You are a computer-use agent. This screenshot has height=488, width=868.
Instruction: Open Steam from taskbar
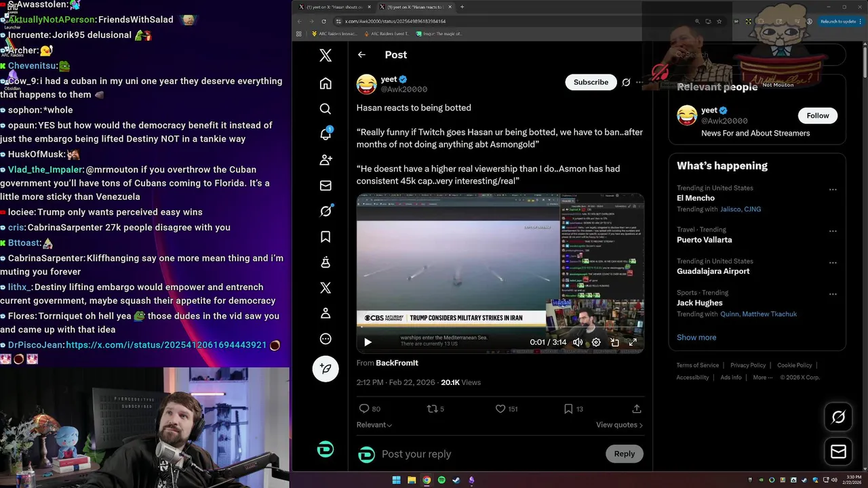[x=456, y=480]
